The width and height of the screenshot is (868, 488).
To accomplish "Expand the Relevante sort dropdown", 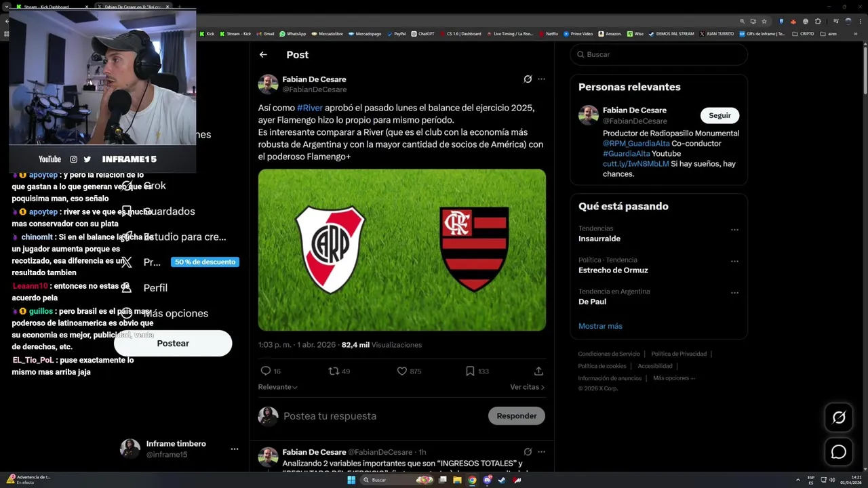I will tap(277, 387).
